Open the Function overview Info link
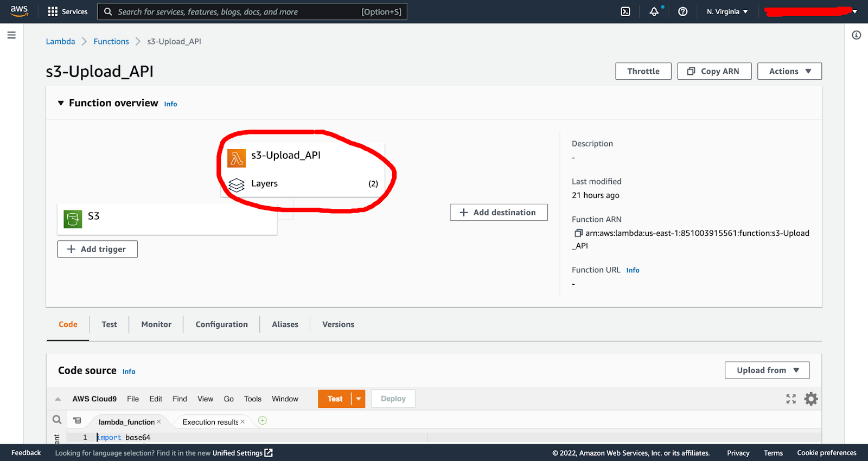The height and width of the screenshot is (461, 868). [x=170, y=104]
